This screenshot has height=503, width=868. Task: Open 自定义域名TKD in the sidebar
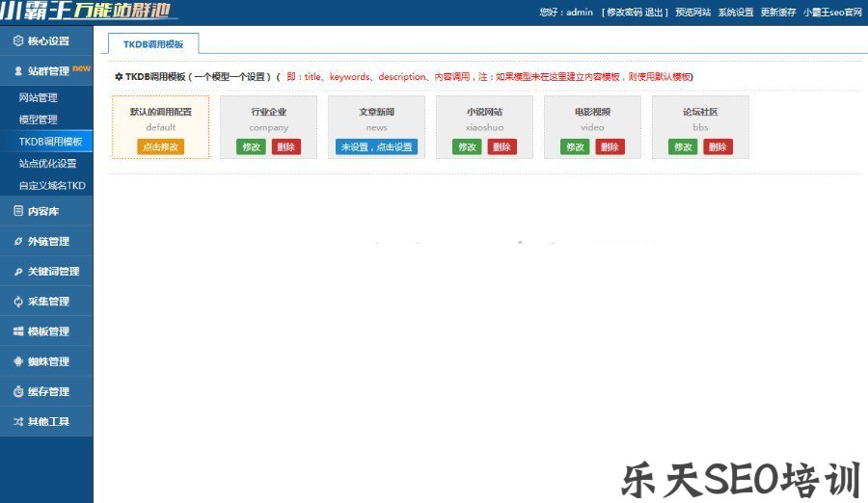(x=52, y=185)
